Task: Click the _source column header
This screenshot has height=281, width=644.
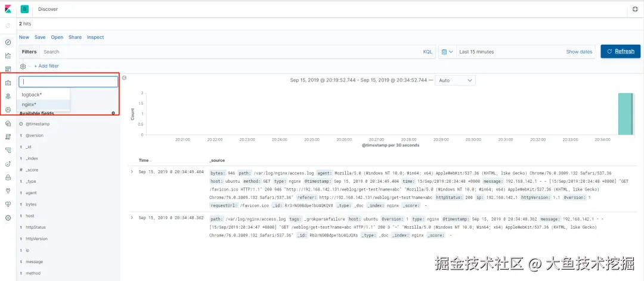Action: point(217,160)
